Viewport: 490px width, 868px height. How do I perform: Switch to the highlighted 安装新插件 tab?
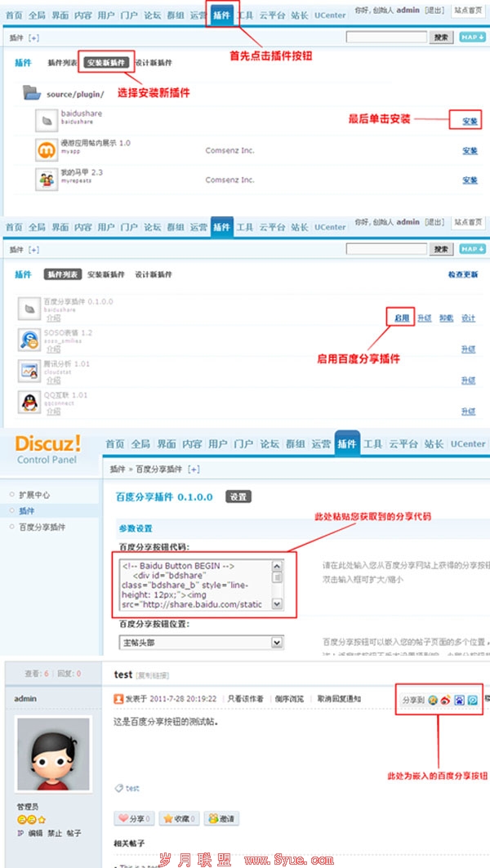(106, 63)
